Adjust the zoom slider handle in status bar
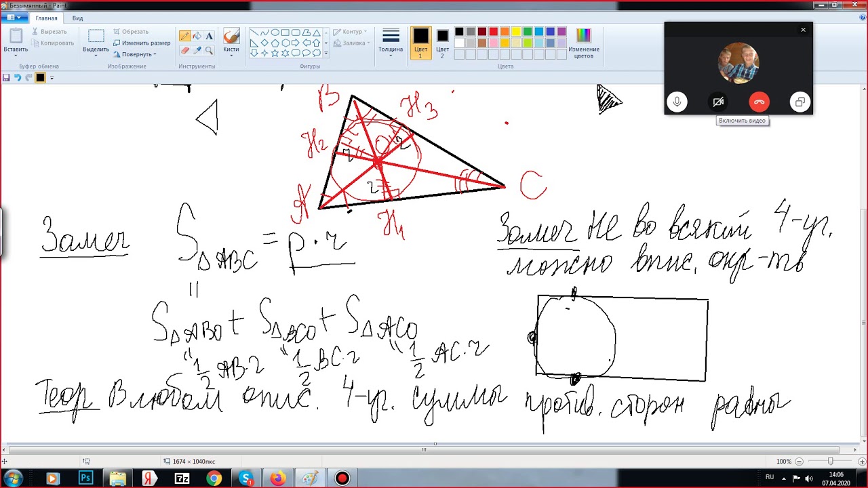 click(x=830, y=461)
